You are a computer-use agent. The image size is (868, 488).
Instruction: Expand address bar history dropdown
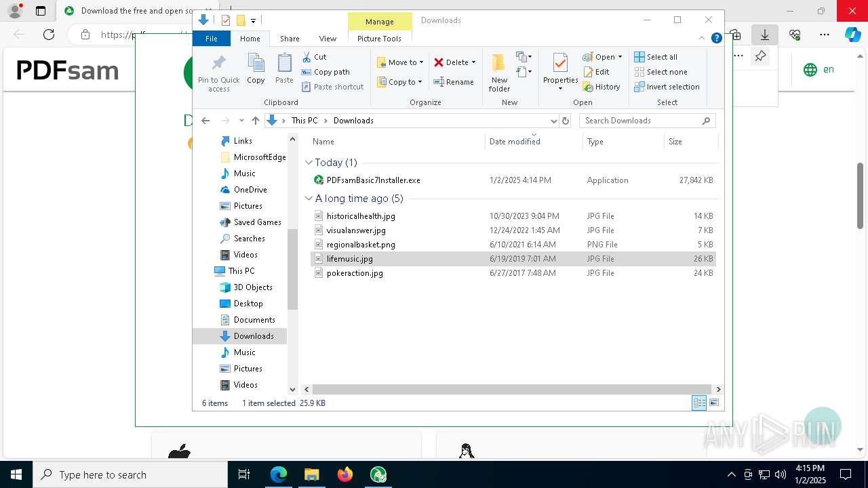(553, 121)
